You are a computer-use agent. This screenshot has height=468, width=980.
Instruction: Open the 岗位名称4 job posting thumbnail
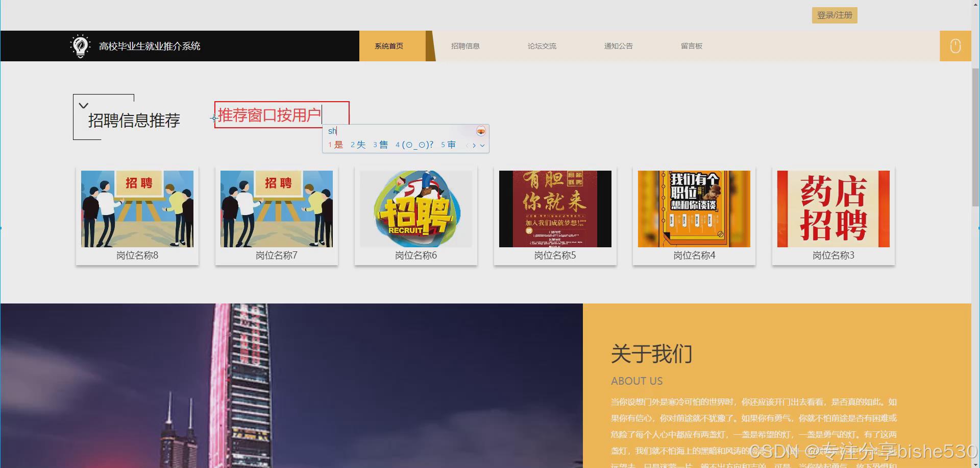coord(694,208)
